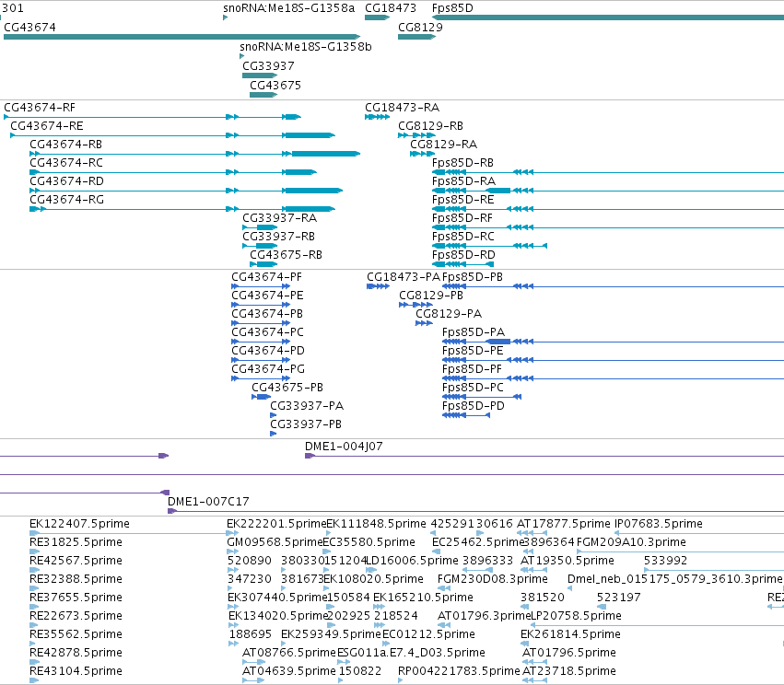Click transcript CG8129-RA
Screen dimensions: 784x685
(x=422, y=154)
